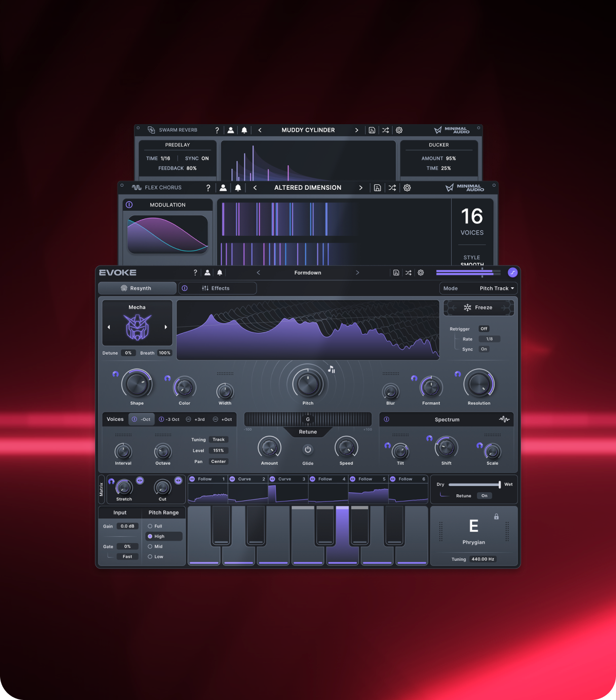The width and height of the screenshot is (616, 700).
Task: Open notifications bell in Evoke header
Action: (x=220, y=273)
